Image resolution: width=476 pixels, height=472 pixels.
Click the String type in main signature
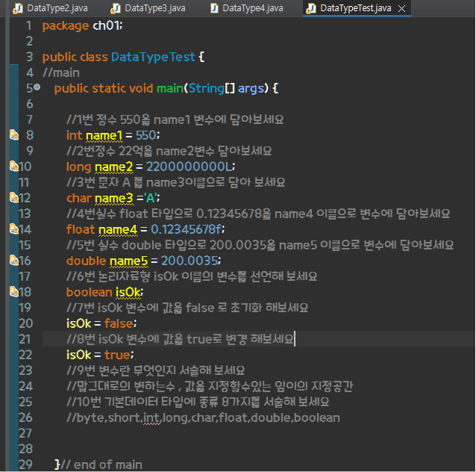(x=207, y=89)
